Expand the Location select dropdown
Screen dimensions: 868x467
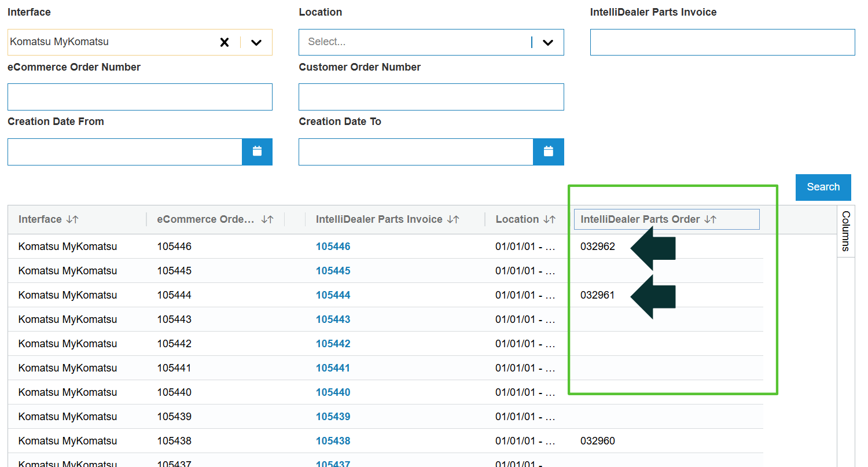coord(547,42)
